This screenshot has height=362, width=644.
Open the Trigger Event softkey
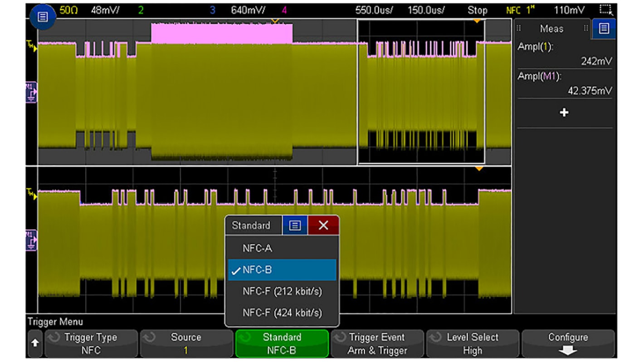click(x=377, y=343)
